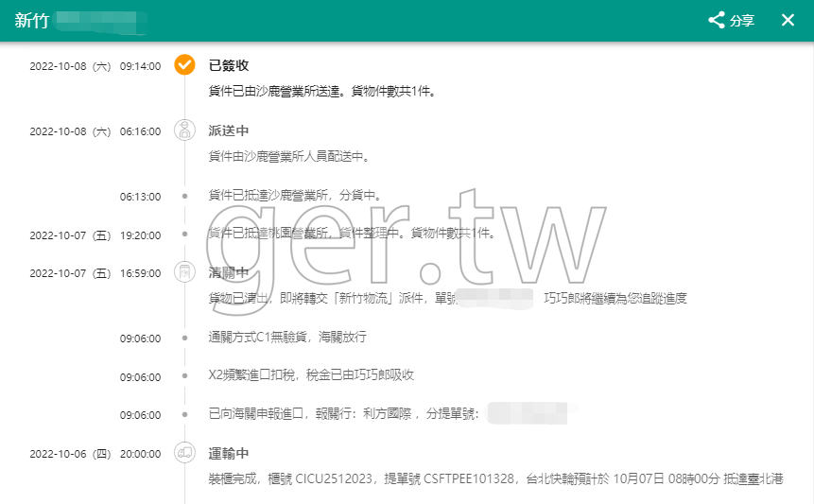Select the 派送中 status heading

(x=229, y=130)
